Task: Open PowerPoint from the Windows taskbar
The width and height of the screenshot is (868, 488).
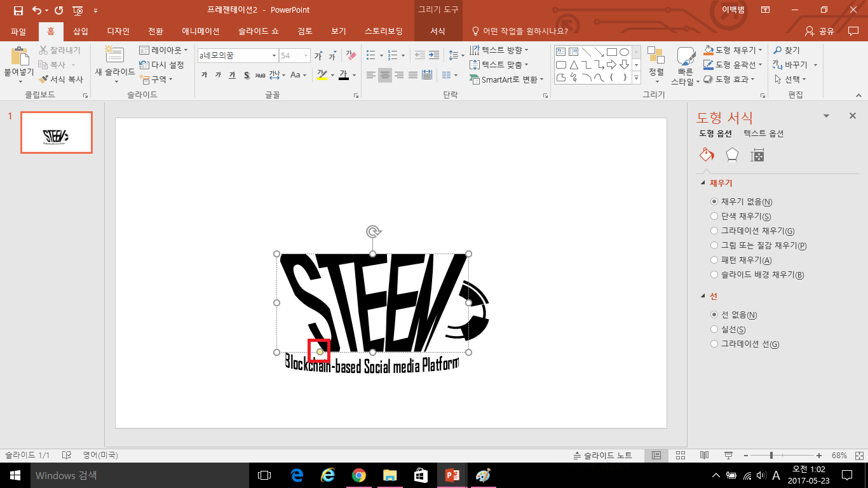Action: [x=452, y=475]
